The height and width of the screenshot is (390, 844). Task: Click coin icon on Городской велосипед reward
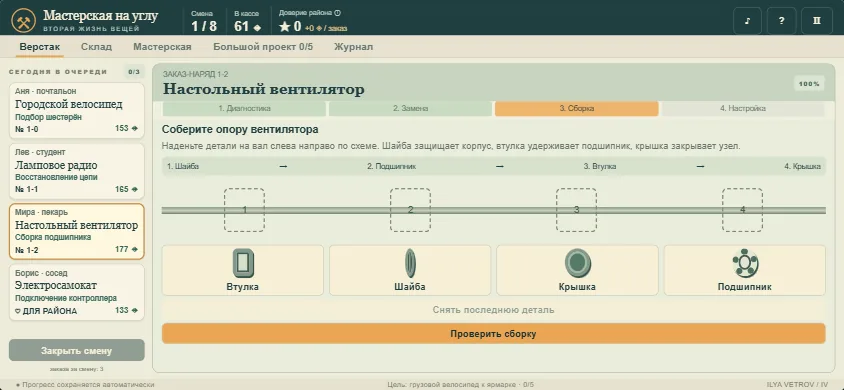(135, 129)
